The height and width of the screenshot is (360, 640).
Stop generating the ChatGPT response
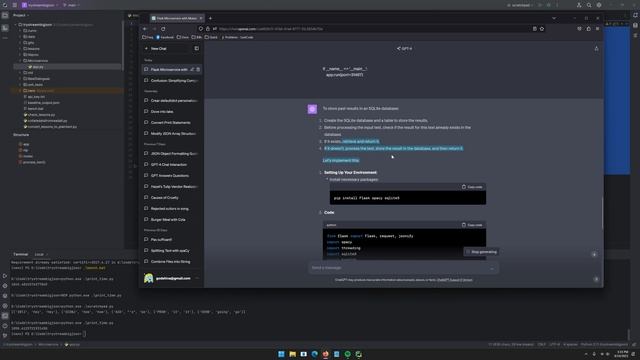481,252
